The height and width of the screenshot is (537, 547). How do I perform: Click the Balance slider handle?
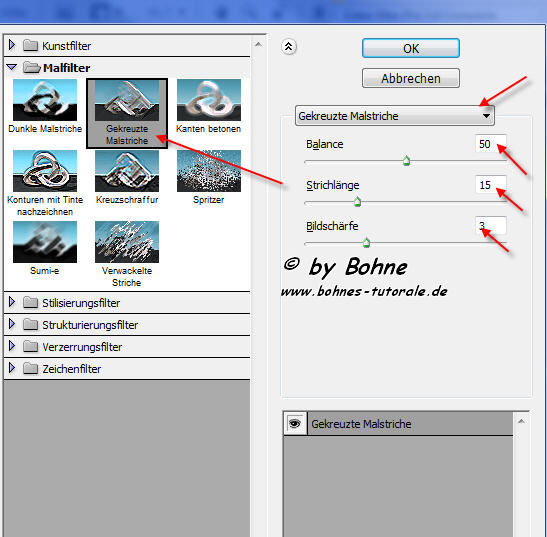pyautogui.click(x=406, y=161)
